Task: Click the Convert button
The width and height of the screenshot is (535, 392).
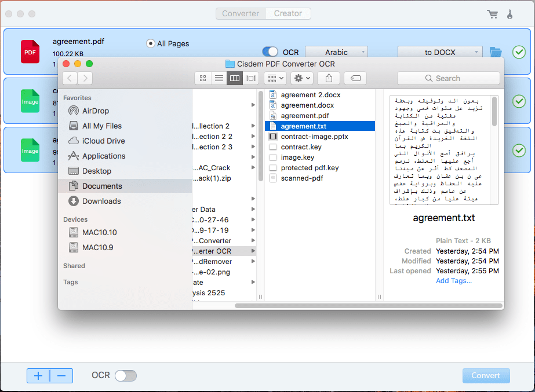Action: coord(486,375)
